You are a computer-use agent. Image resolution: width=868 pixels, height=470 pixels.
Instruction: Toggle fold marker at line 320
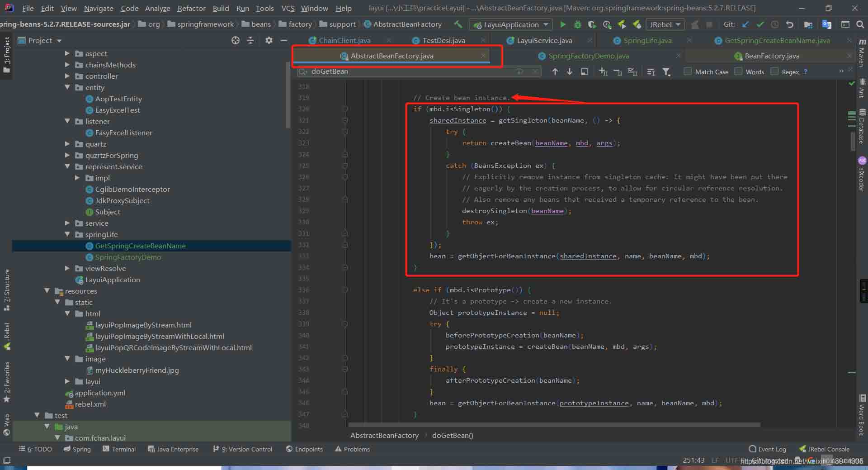click(345, 109)
